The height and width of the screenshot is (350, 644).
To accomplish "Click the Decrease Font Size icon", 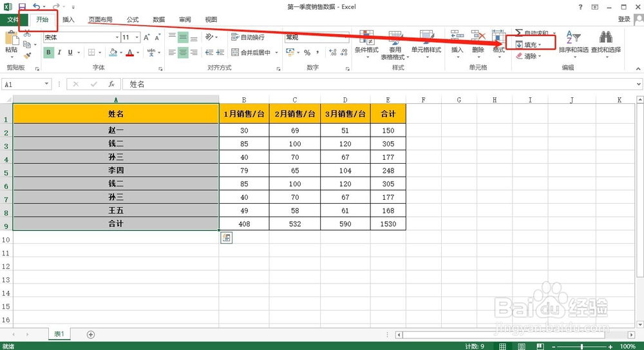I will click(x=157, y=37).
